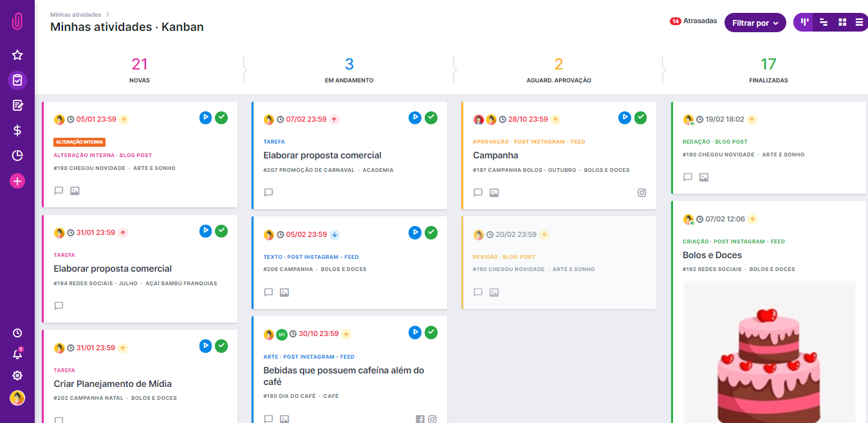Switch to Kanban board view
The height and width of the screenshot is (423, 868).
804,23
